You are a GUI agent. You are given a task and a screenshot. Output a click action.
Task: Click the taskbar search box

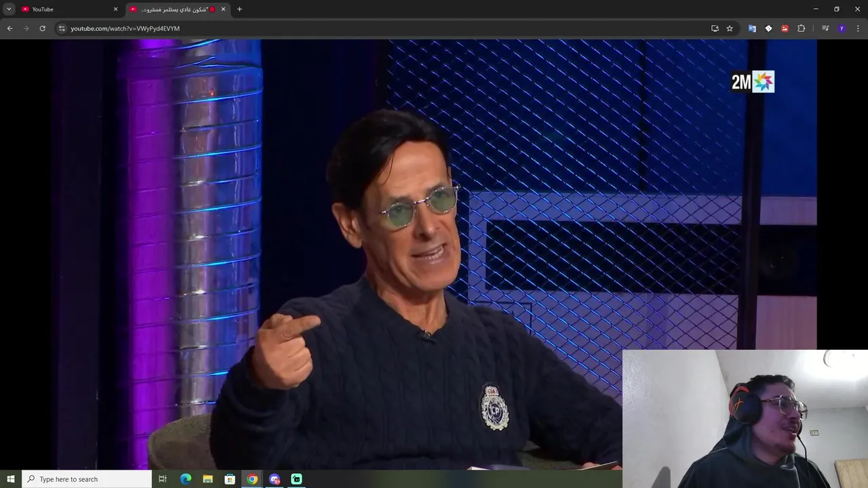87,479
